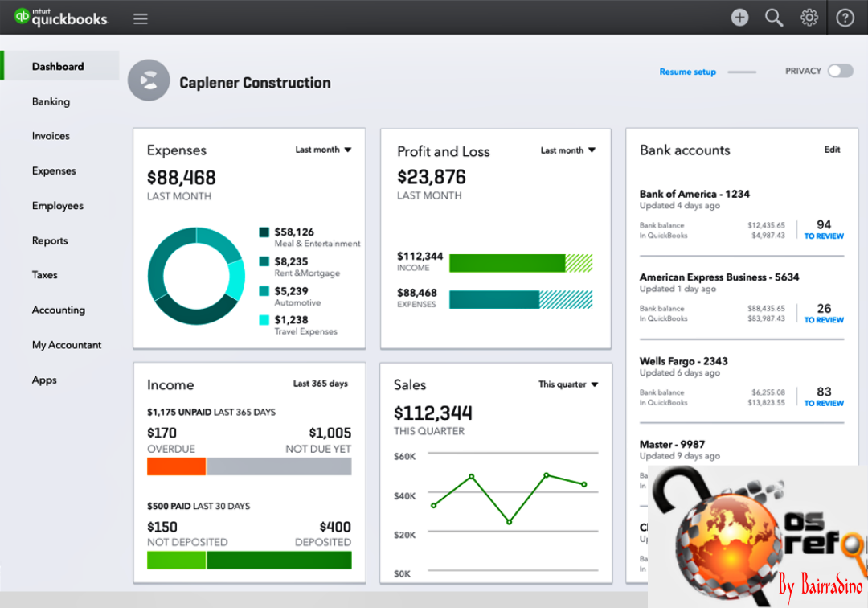Open Accounting in the sidebar
The width and height of the screenshot is (868, 608).
click(x=59, y=310)
